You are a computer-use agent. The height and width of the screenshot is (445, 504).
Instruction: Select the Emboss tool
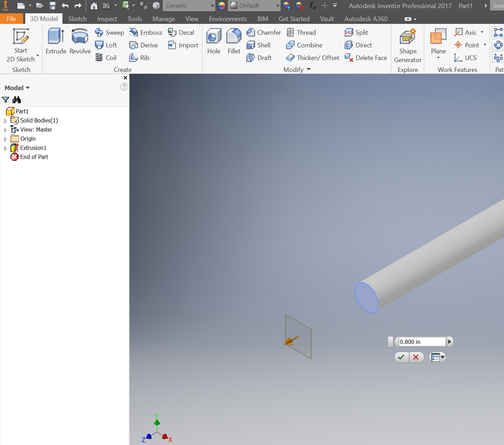tap(146, 33)
